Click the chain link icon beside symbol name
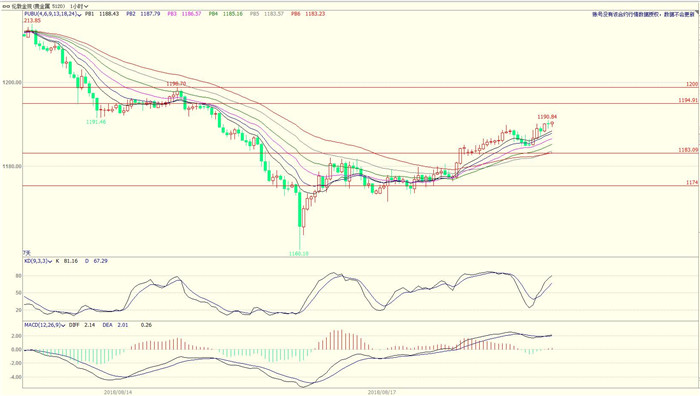This screenshot has width=700, height=396. (x=6, y=7)
